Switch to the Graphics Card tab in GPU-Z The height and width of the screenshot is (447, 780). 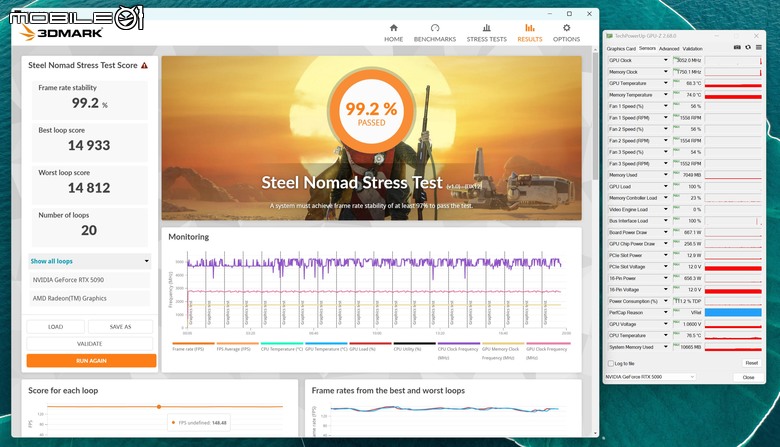[621, 49]
